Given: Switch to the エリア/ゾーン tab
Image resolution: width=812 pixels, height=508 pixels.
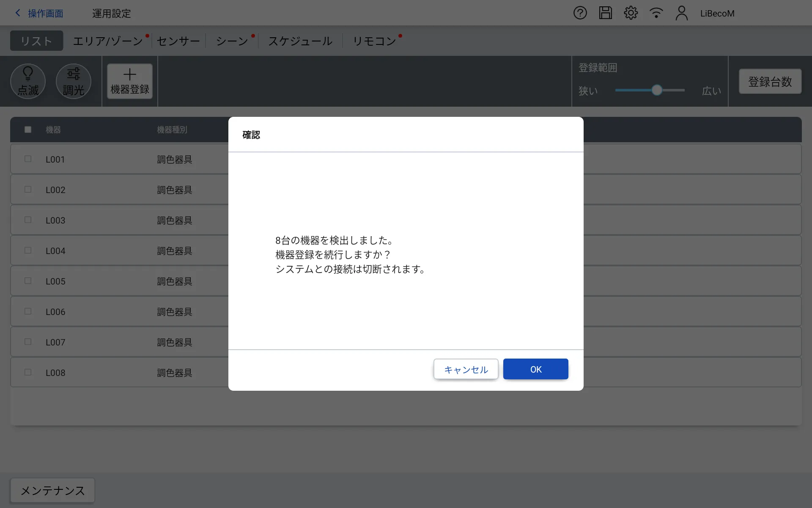Looking at the screenshot, I should tap(108, 41).
